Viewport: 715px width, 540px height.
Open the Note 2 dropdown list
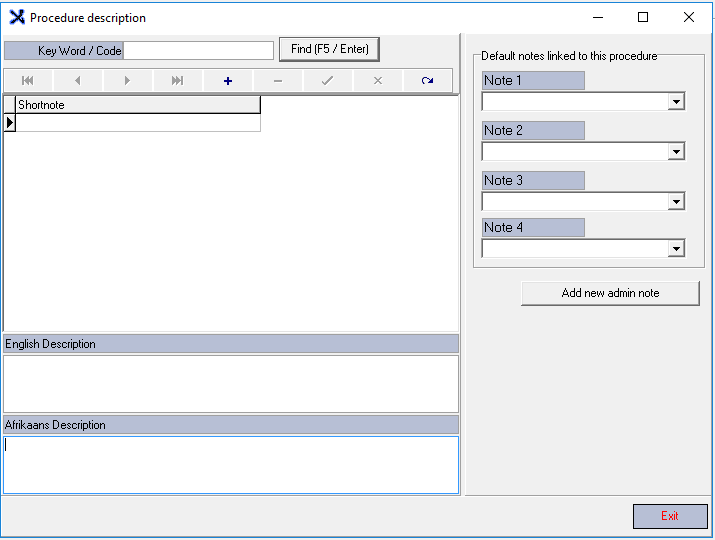(x=676, y=152)
